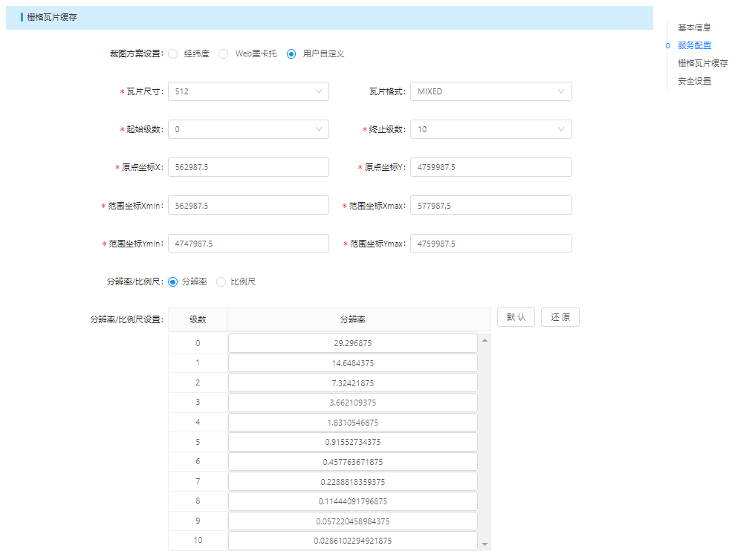Choose the 用户自定义 radio option
This screenshot has width=735, height=560.
pyautogui.click(x=291, y=54)
